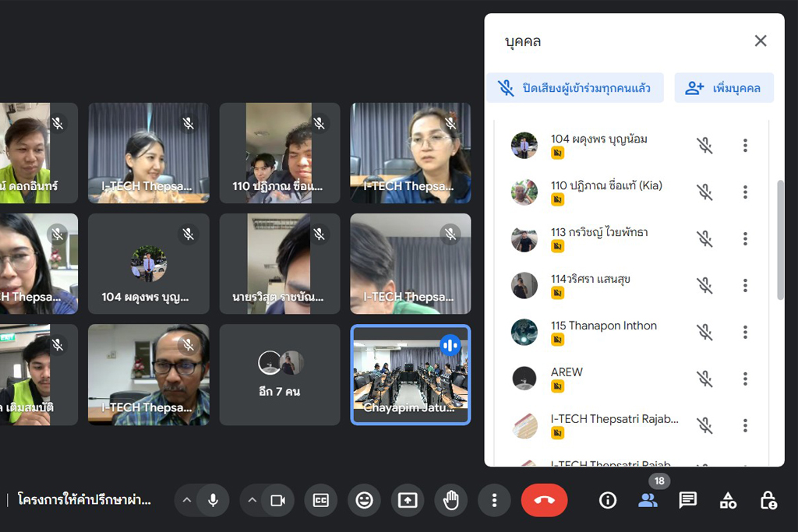Image resolution: width=798 pixels, height=532 pixels.
Task: Select the 110 ปฏิภาณ ชื่อแ... video tile
Action: click(280, 153)
